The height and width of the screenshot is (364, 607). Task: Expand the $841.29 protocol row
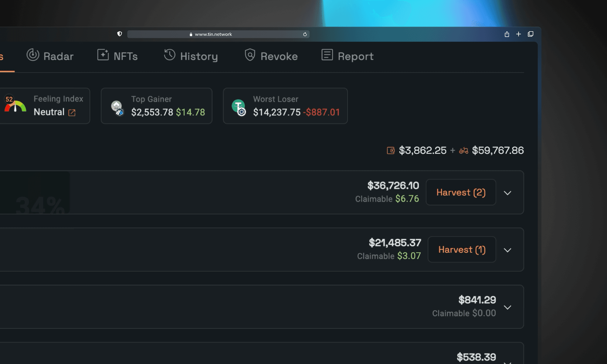click(508, 307)
